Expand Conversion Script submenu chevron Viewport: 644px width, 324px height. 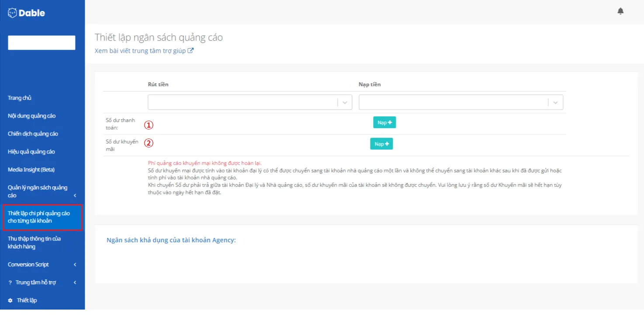[75, 265]
